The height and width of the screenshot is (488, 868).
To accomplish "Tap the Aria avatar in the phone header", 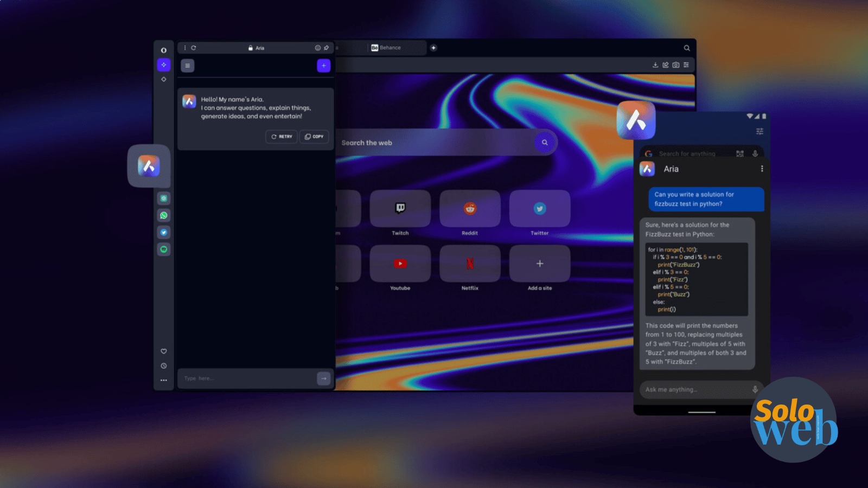I will [647, 169].
